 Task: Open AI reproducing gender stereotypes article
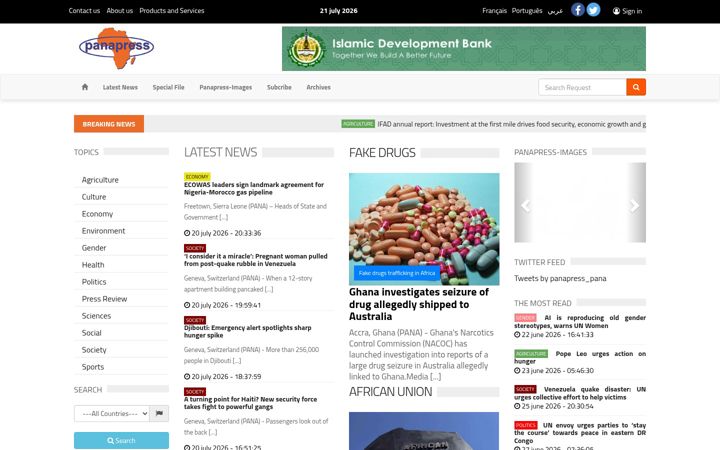click(x=580, y=321)
